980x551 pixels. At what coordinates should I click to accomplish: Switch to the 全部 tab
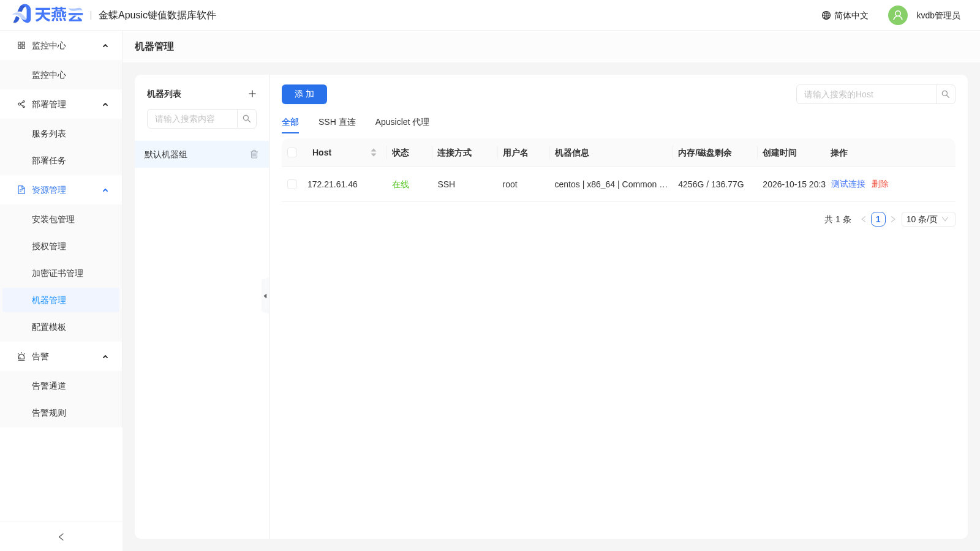pos(290,122)
